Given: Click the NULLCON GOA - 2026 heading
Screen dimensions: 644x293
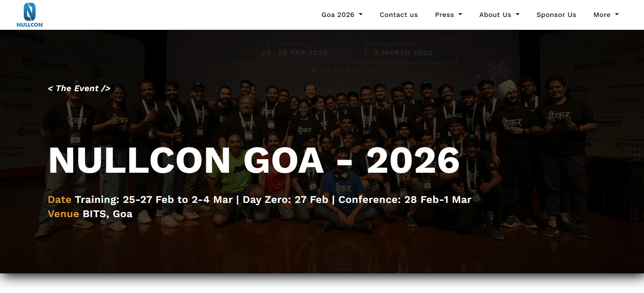Looking at the screenshot, I should 254,161.
